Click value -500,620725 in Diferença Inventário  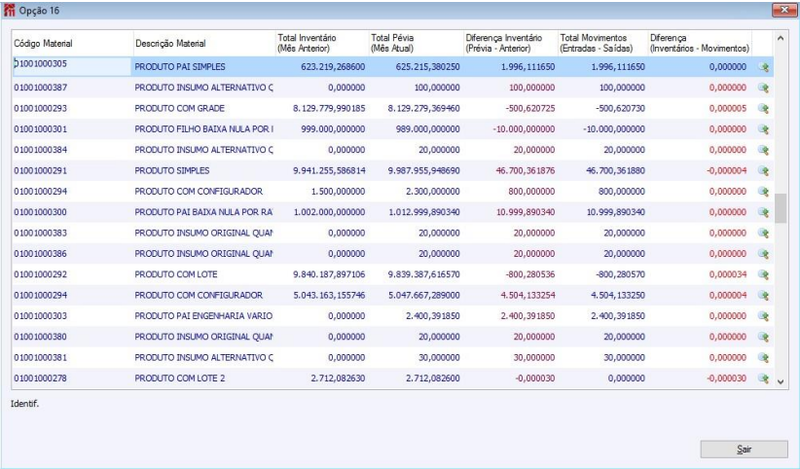[x=530, y=109]
